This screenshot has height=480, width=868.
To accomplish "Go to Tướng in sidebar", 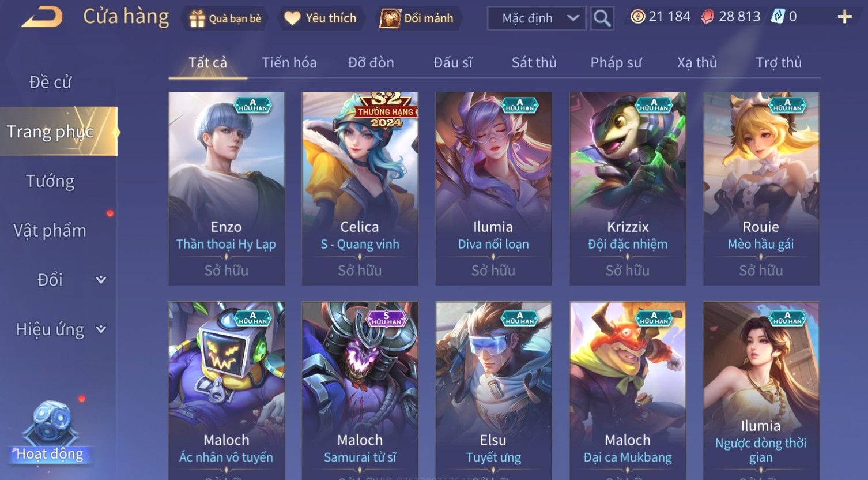I will (50, 181).
